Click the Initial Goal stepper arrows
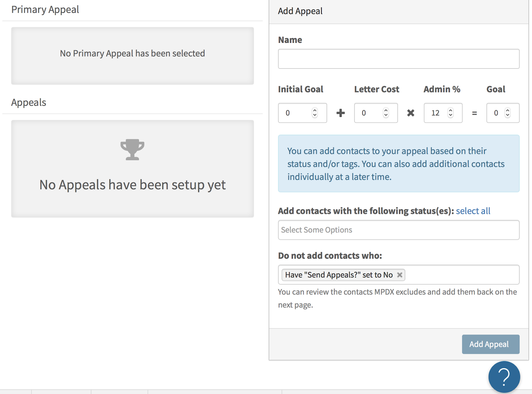 pos(315,113)
